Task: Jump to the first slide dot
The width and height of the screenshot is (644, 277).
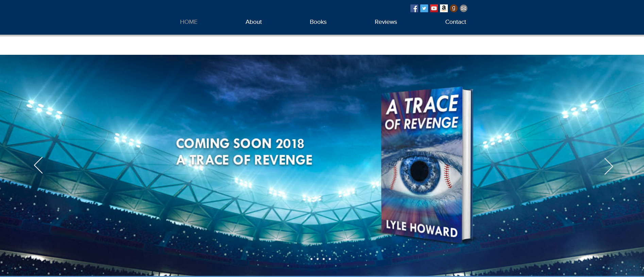Action: pos(311,259)
